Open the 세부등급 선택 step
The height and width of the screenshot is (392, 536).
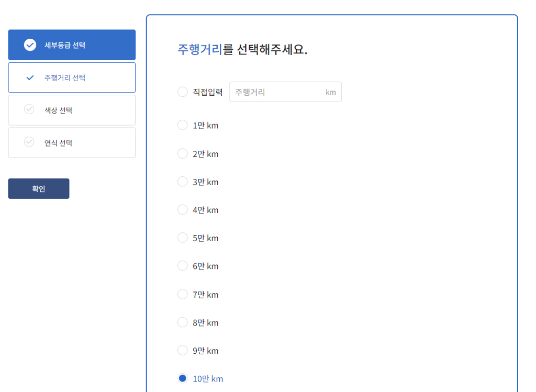point(72,45)
